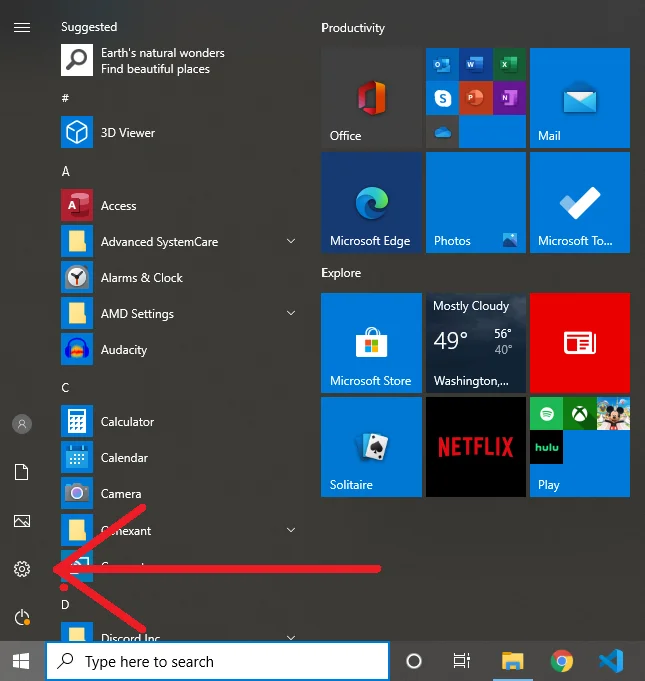This screenshot has height=681, width=645.
Task: Open the Office tile
Action: (x=371, y=98)
